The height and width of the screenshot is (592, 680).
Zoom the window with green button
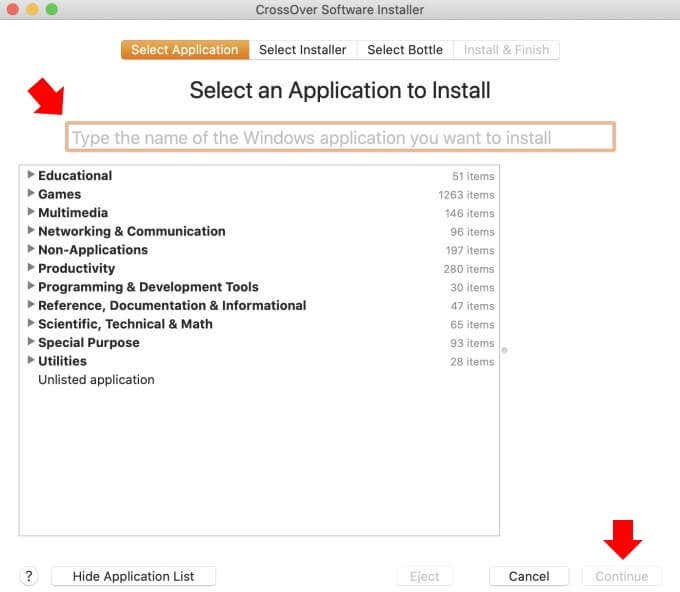52,9
